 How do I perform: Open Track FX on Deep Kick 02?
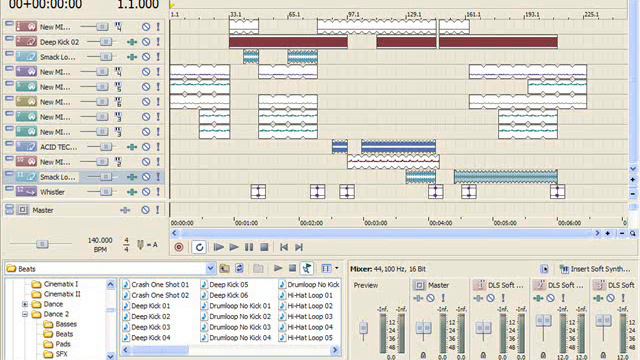point(131,42)
